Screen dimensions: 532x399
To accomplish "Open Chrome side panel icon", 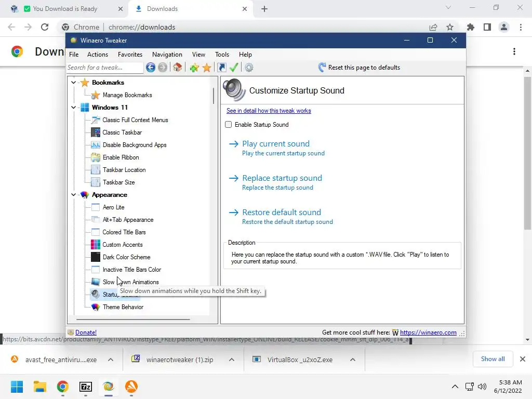I will [487, 27].
